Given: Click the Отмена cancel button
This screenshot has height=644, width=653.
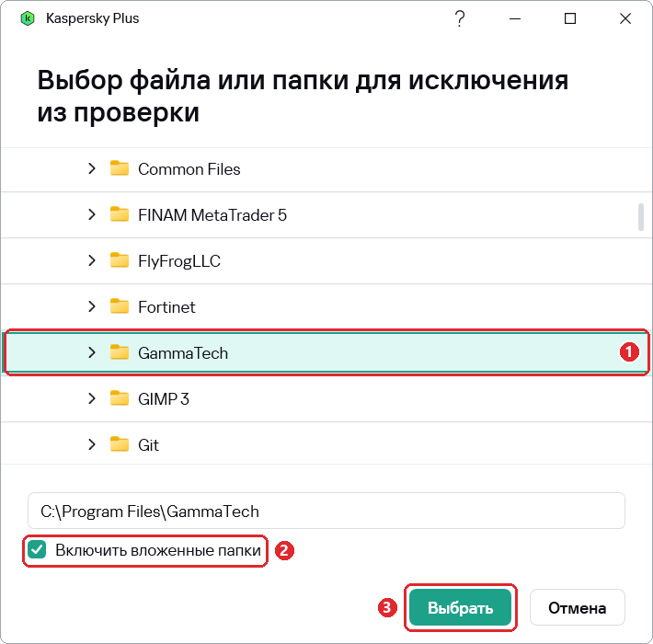Looking at the screenshot, I should (578, 607).
